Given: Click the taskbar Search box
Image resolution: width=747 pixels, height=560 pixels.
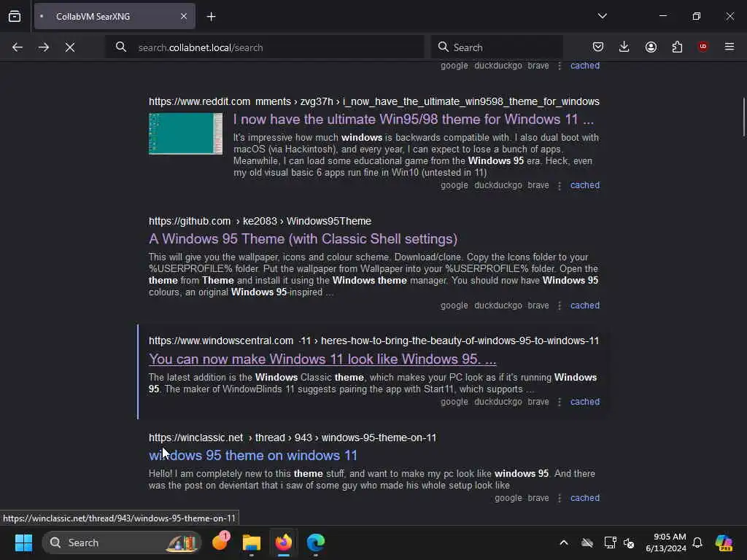Looking at the screenshot, I should (122, 542).
